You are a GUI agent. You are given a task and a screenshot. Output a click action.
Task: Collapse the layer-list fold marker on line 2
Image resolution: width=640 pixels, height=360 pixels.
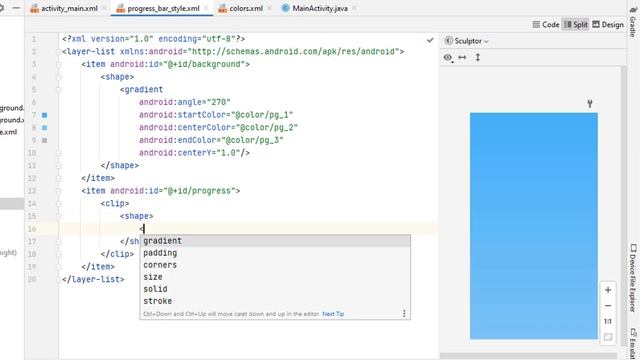(x=58, y=52)
